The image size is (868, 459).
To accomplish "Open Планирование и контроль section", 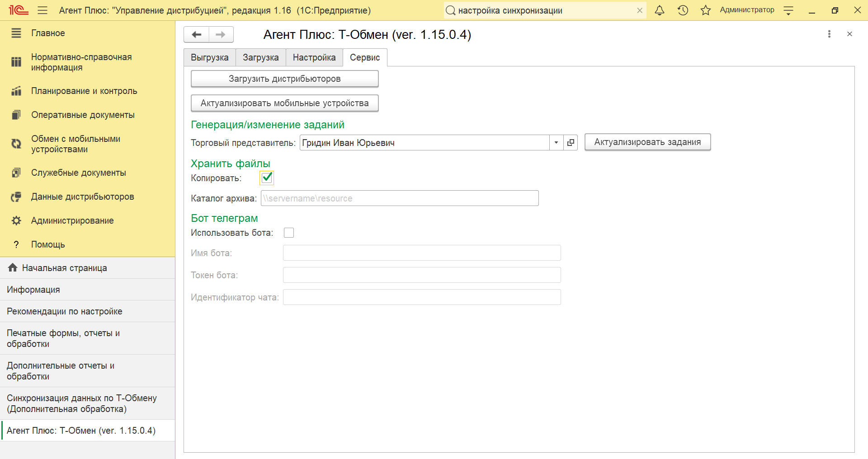I will tap(88, 91).
